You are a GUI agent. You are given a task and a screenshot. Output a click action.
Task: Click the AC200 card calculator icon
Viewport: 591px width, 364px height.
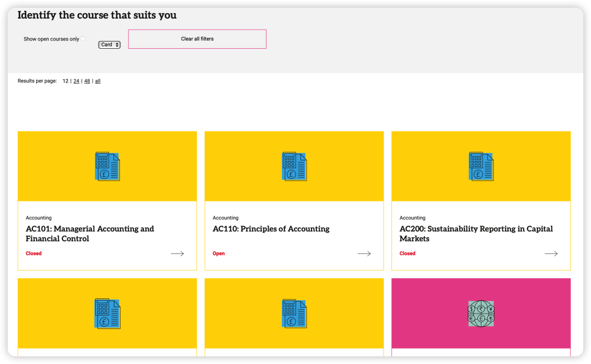(x=481, y=166)
